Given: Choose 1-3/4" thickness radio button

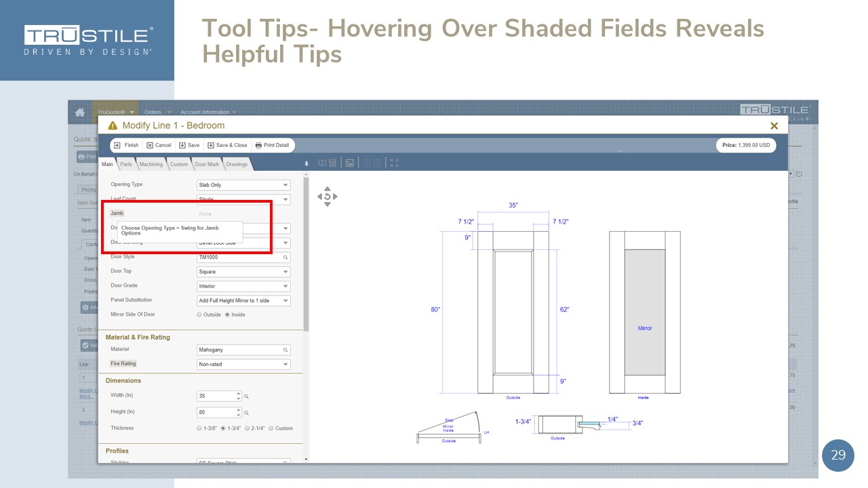Looking at the screenshot, I should click(x=223, y=428).
